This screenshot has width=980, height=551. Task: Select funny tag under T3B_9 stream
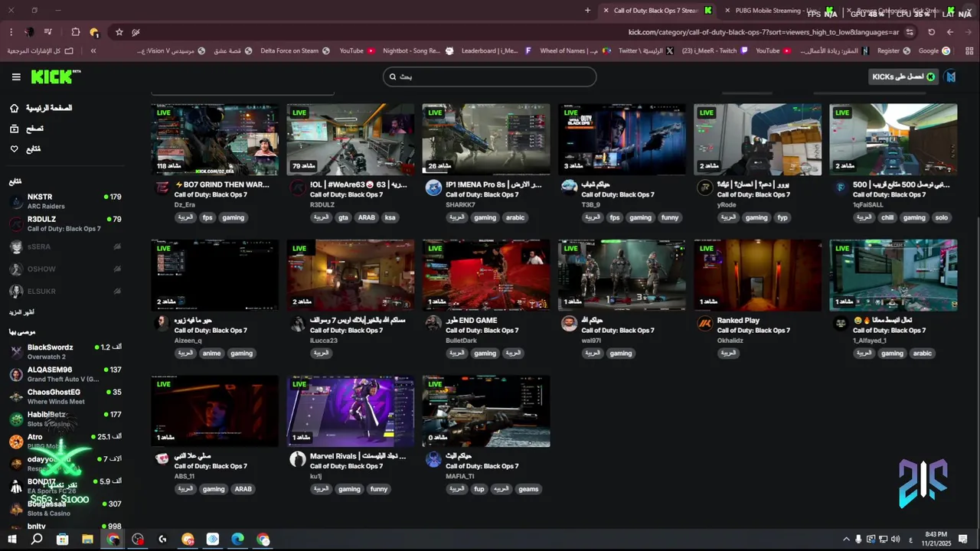click(x=670, y=217)
